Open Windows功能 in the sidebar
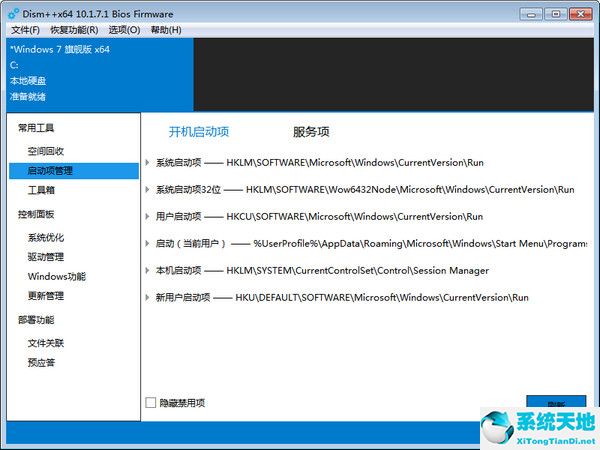The image size is (600, 450). [57, 276]
